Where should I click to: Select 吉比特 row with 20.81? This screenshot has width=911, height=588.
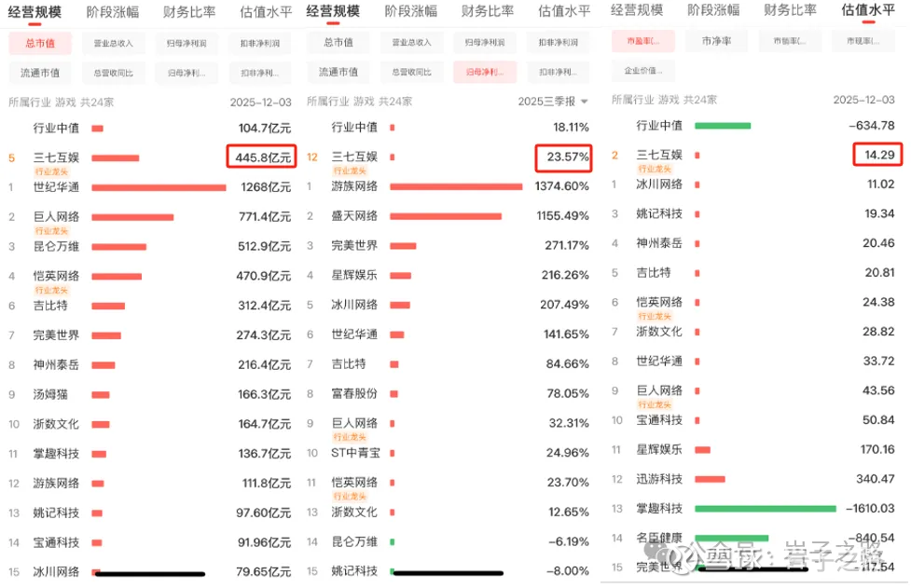753,273
